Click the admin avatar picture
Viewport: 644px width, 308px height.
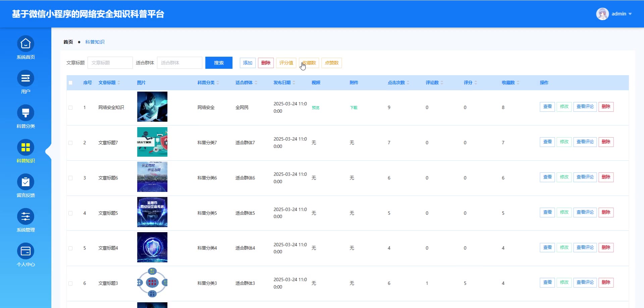tap(602, 14)
